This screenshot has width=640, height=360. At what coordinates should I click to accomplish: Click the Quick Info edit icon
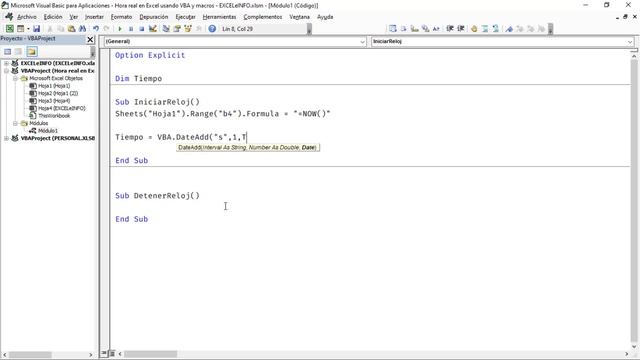point(415,29)
